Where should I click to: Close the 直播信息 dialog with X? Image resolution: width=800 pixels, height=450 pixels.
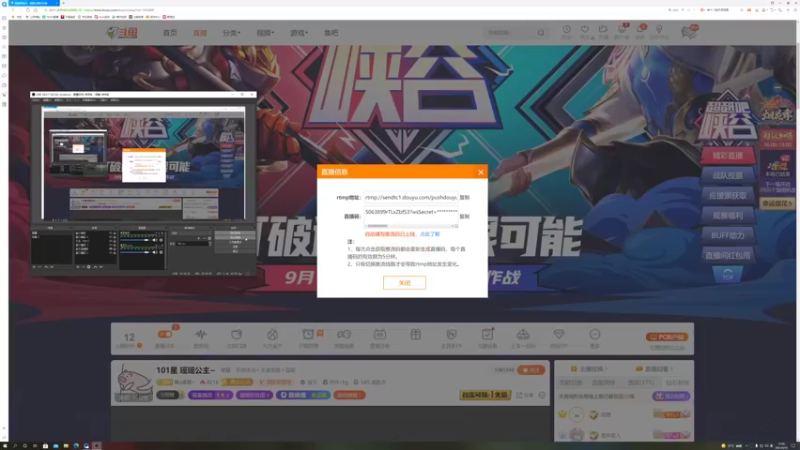(x=481, y=172)
